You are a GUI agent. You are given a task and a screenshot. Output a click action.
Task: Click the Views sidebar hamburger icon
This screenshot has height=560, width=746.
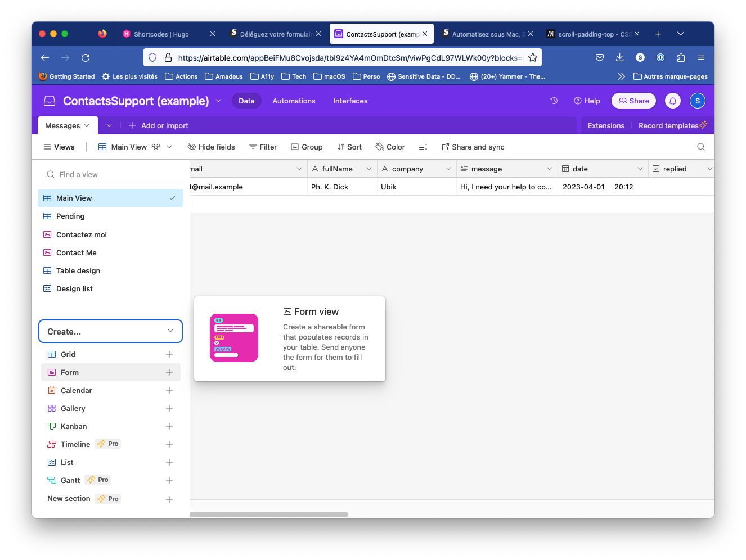tap(47, 147)
